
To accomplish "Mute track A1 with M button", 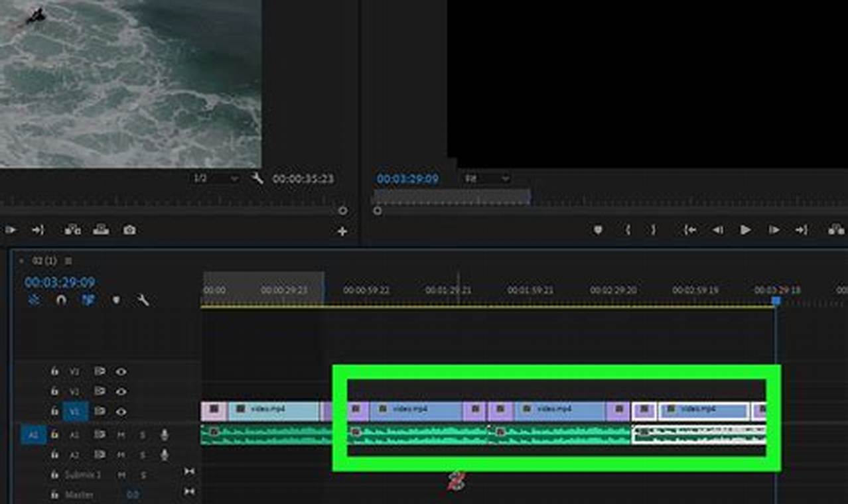I will pos(121,435).
